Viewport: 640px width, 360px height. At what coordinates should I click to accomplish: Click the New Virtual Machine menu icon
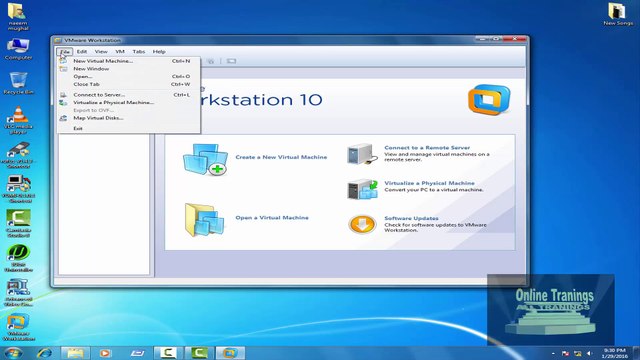click(x=63, y=61)
